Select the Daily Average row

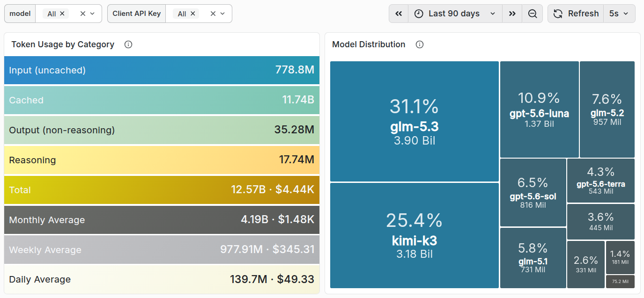point(162,279)
